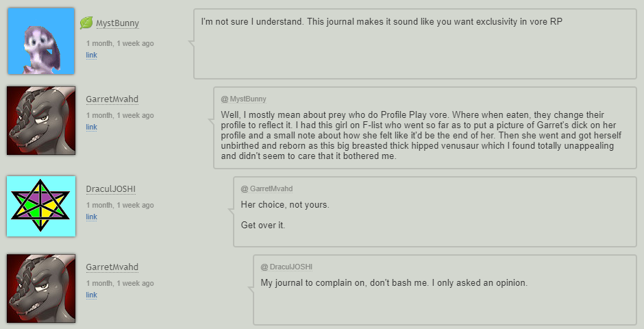Open the permalink under DraculJOSHI's comment
The image size is (644, 329).
pyautogui.click(x=91, y=217)
